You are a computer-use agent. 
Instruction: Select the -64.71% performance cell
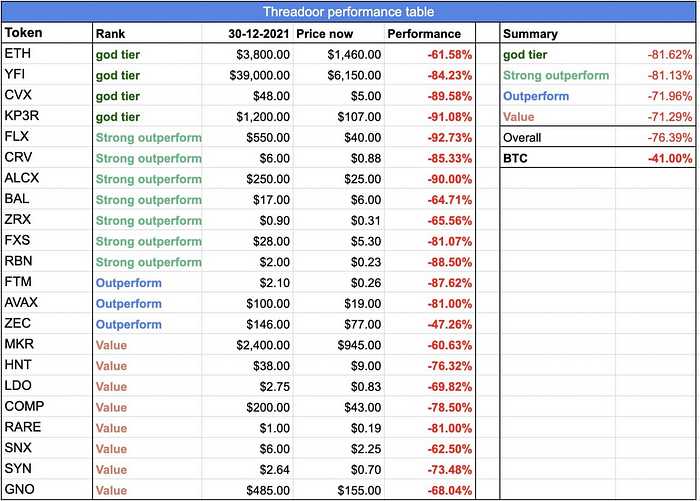(x=429, y=199)
